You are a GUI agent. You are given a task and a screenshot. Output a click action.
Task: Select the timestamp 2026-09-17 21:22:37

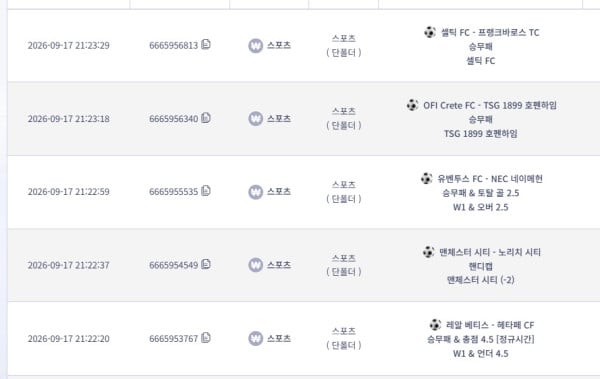pyautogui.click(x=68, y=265)
